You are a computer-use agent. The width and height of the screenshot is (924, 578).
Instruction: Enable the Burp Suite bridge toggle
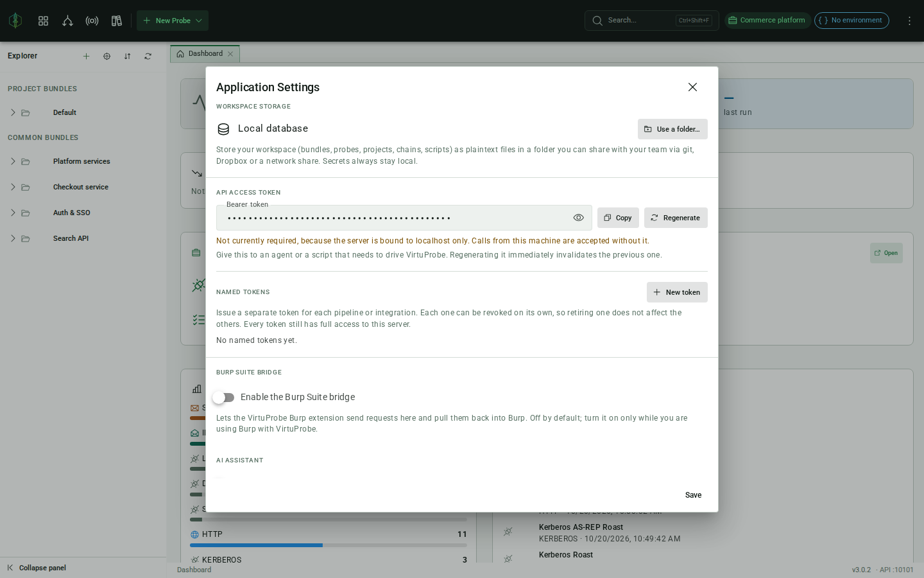pyautogui.click(x=223, y=398)
